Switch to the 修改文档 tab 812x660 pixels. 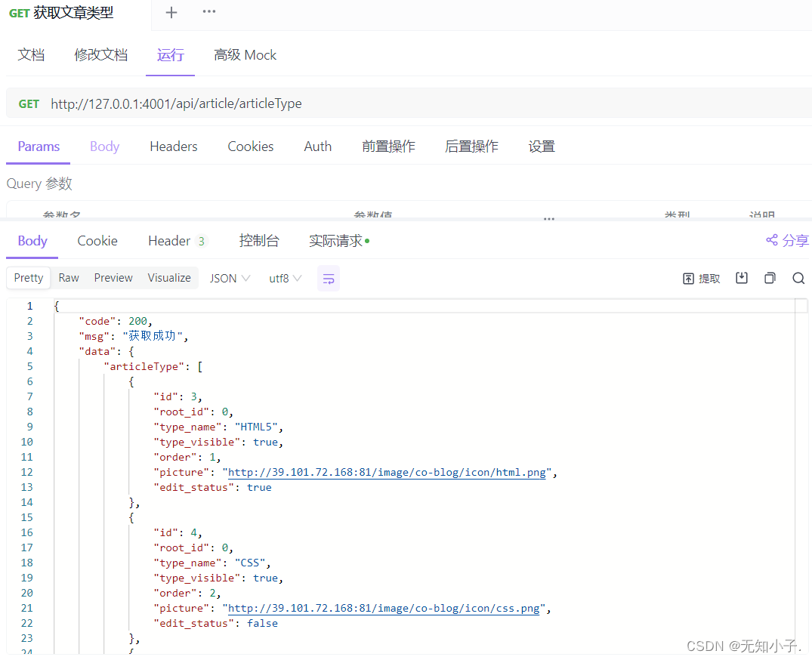click(101, 55)
